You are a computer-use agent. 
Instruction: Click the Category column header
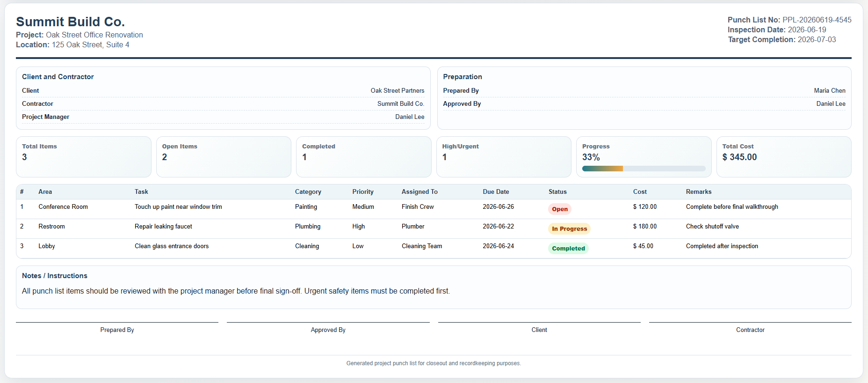coord(308,192)
